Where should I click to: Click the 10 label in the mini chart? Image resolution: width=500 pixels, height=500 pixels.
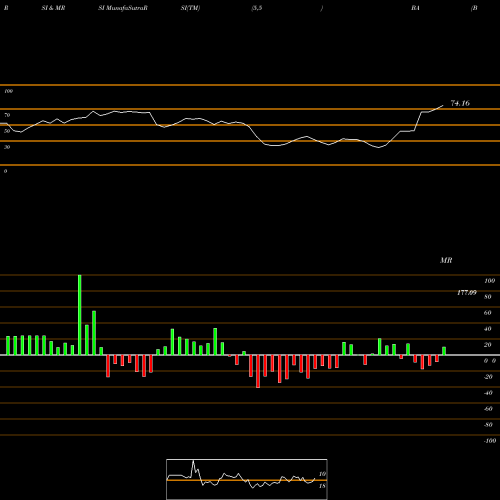322,474
